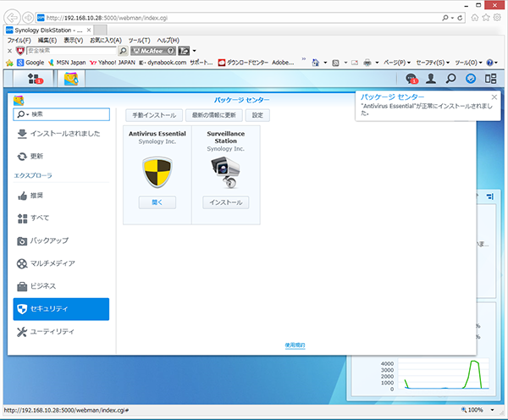Expand the favorites bar overflow chevron

[x=304, y=59]
